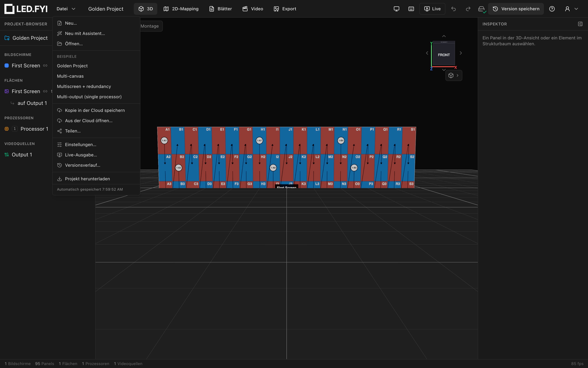
Task: Collapse the Inspektor panel icon
Action: tap(580, 24)
